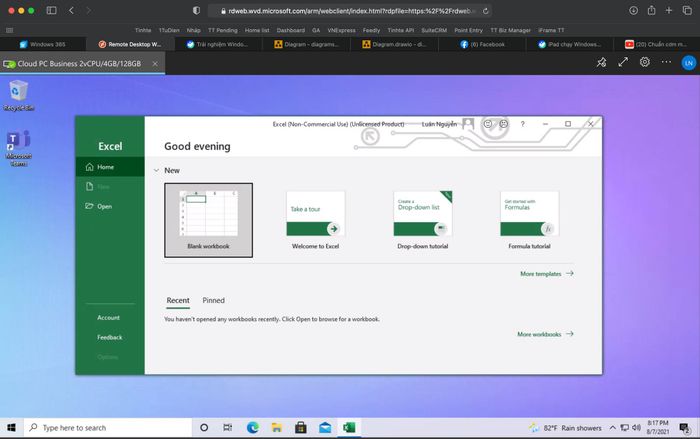Select Open in the Excel sidebar
700x439 pixels.
click(110, 206)
